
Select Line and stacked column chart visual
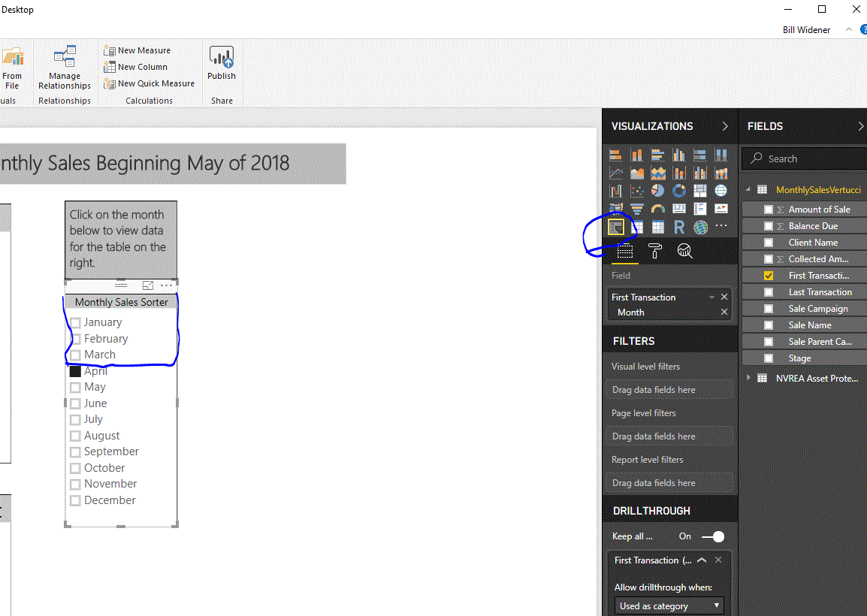678,173
